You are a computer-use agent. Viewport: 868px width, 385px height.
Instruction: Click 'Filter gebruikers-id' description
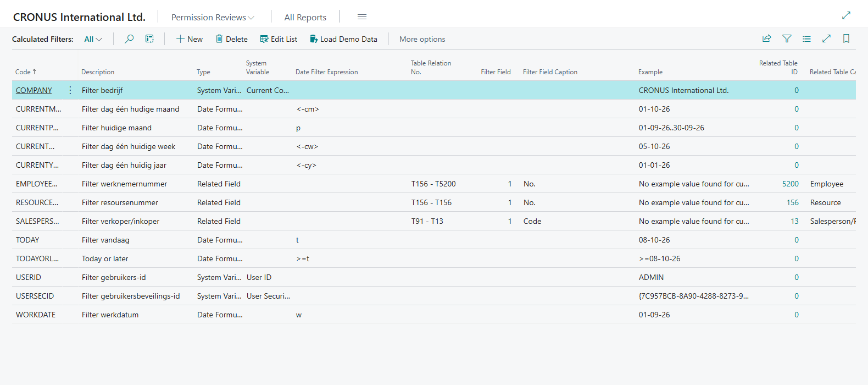click(x=114, y=277)
